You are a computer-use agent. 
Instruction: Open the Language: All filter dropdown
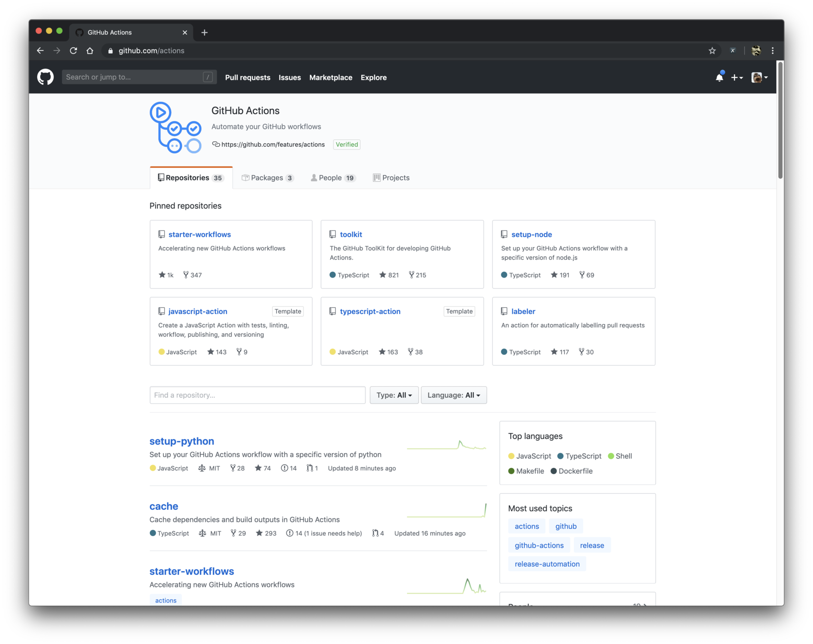[454, 395]
